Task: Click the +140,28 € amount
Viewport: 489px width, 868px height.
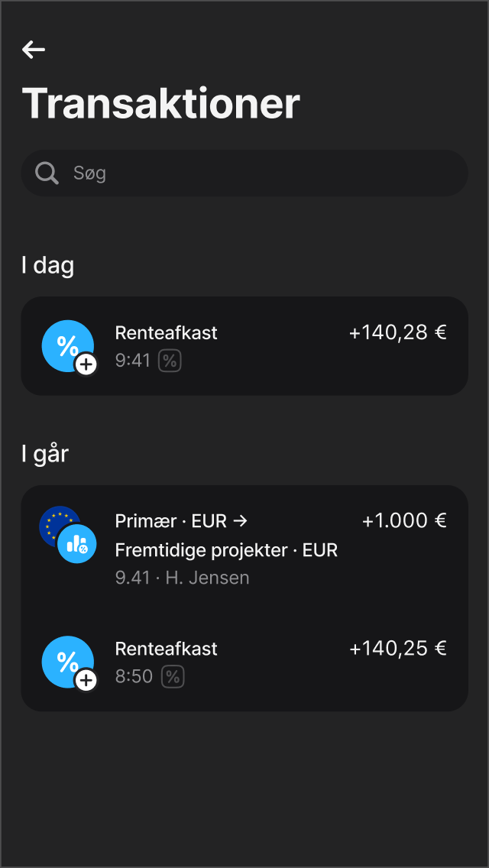Action: point(397,332)
